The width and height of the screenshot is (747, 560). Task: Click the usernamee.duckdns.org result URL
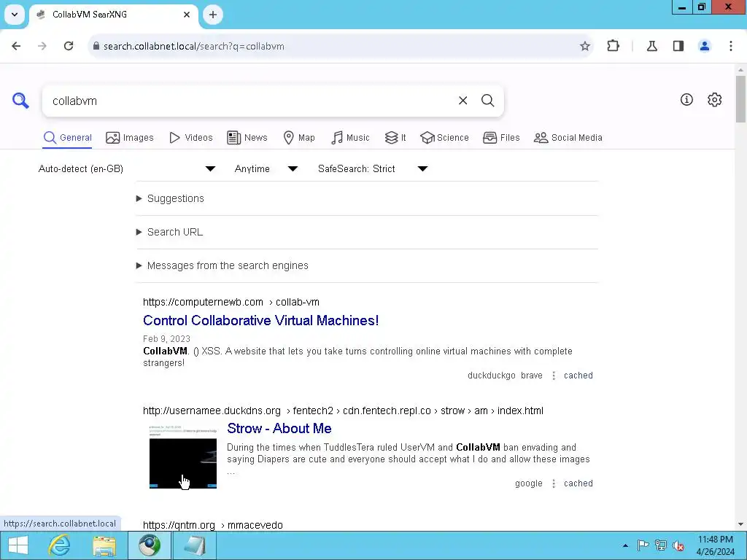[343, 411]
